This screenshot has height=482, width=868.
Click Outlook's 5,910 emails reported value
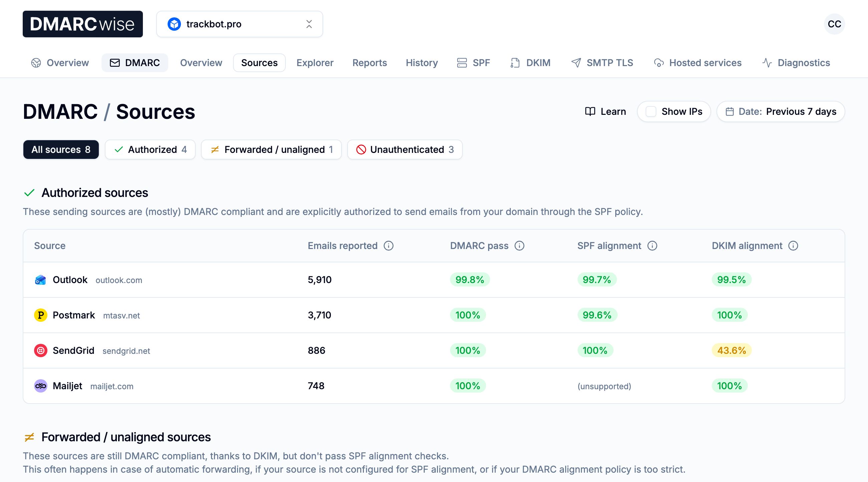[x=319, y=280]
